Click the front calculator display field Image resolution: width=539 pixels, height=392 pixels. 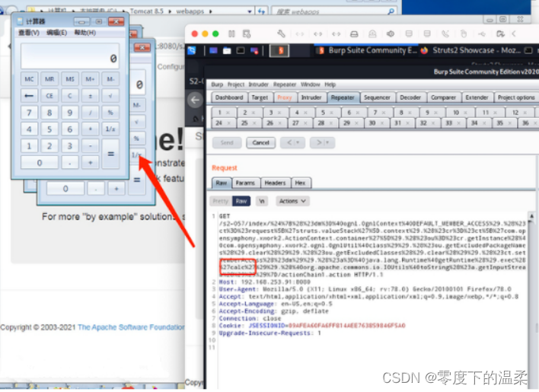[70, 56]
